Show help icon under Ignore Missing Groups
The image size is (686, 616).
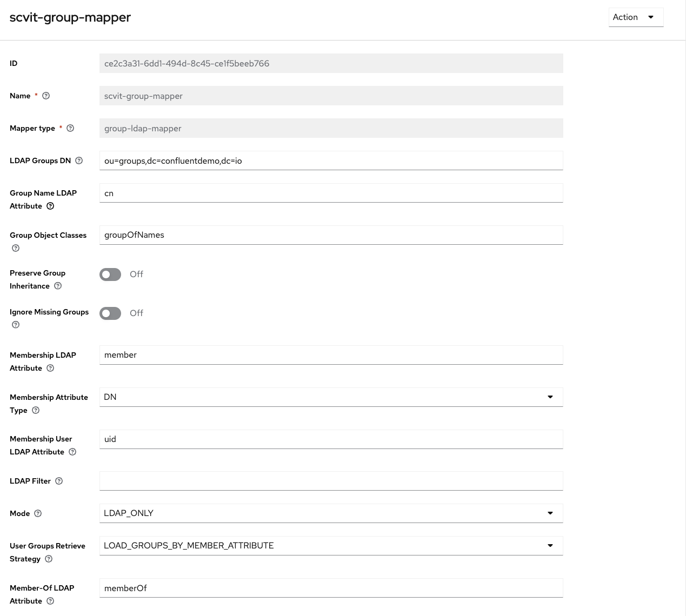coord(16,325)
